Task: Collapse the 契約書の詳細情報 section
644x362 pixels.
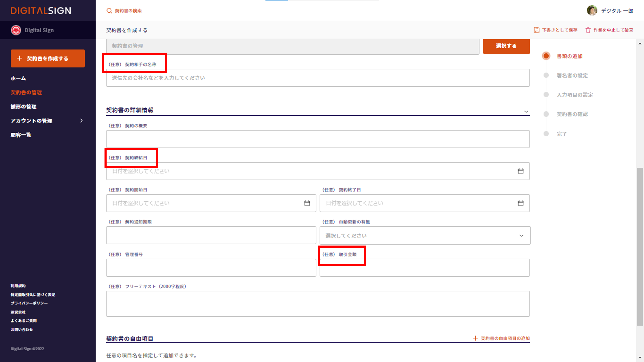Action: [526, 111]
